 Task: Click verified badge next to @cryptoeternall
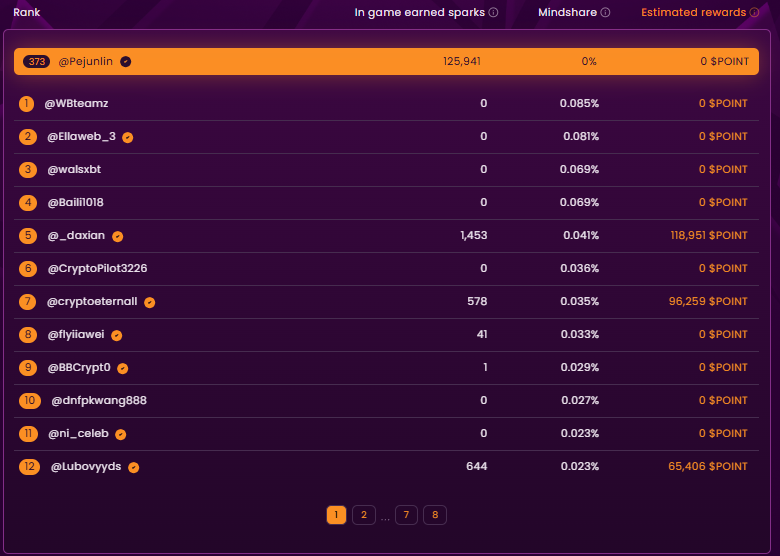[x=150, y=302]
